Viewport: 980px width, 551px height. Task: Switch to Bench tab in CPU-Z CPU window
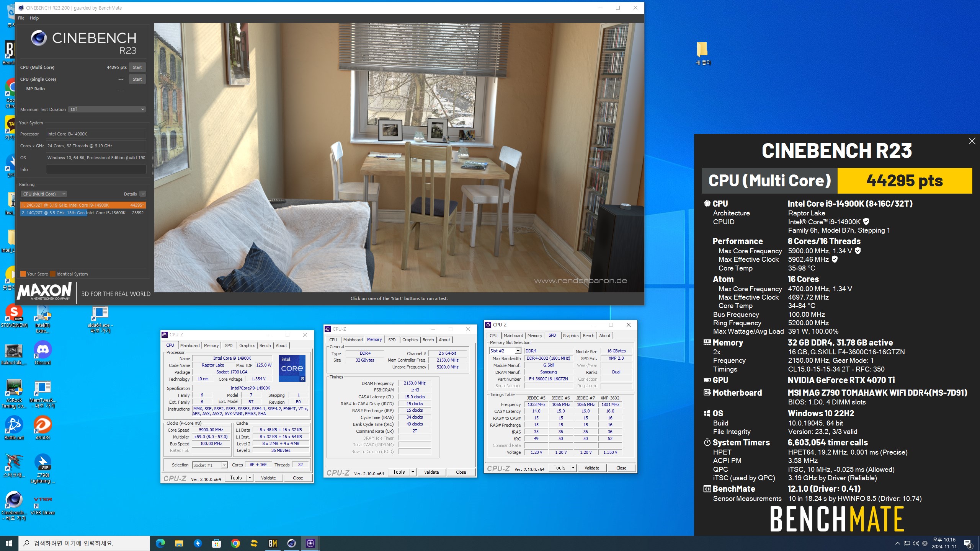coord(265,346)
